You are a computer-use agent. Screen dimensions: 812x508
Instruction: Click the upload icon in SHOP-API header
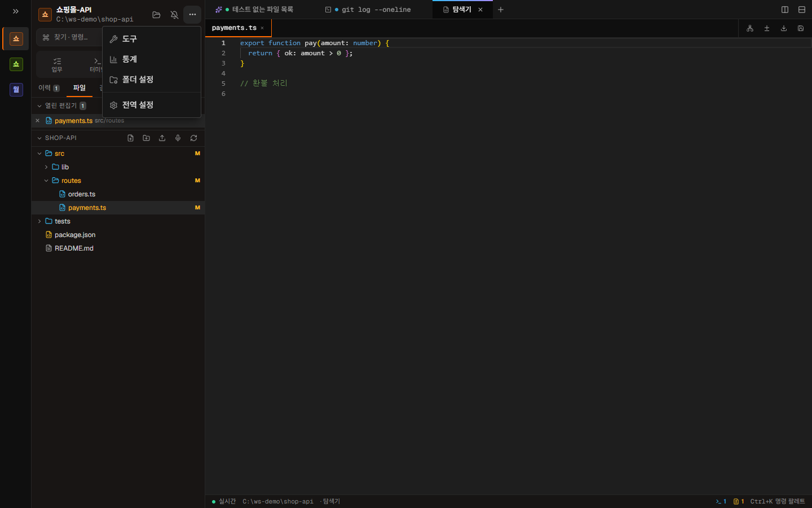(x=162, y=138)
